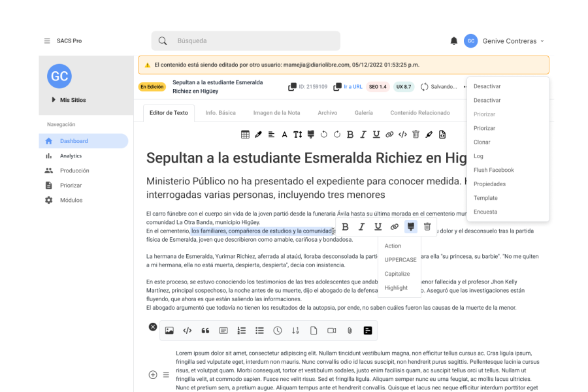588x392 pixels.
Task: Apply bold from the main editor toolbar
Action: click(350, 135)
